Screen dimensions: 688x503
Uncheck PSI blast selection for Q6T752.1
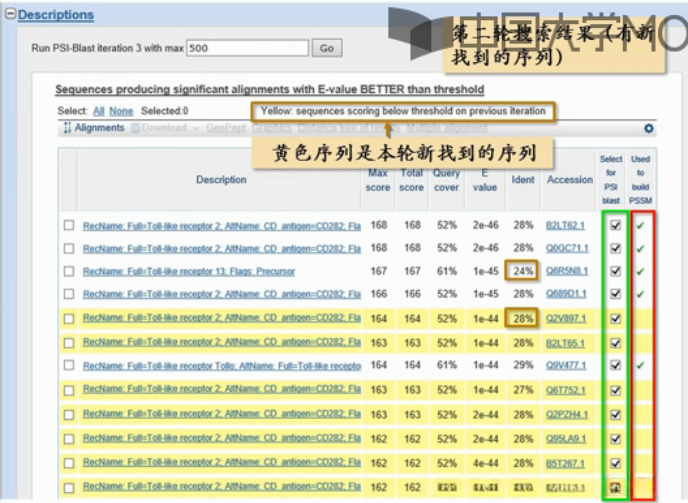616,390
